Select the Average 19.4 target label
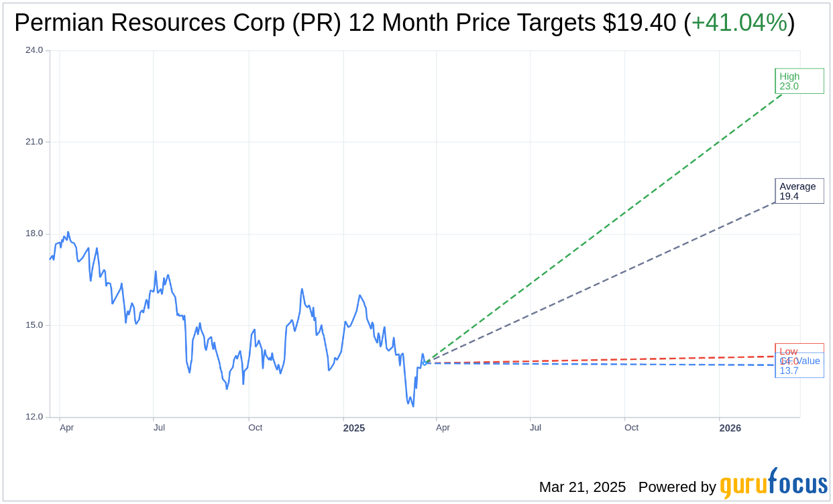This screenshot has width=833, height=504. 799,191
